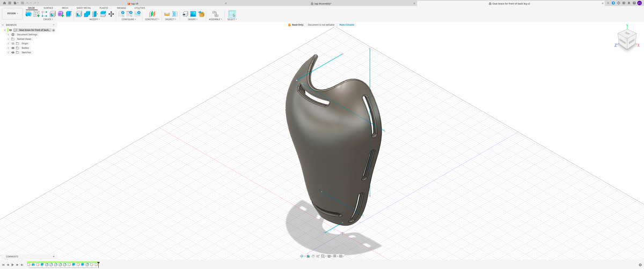Viewport: 644px width, 269px height.
Task: Select the Measure tool
Action: pyautogui.click(x=167, y=14)
